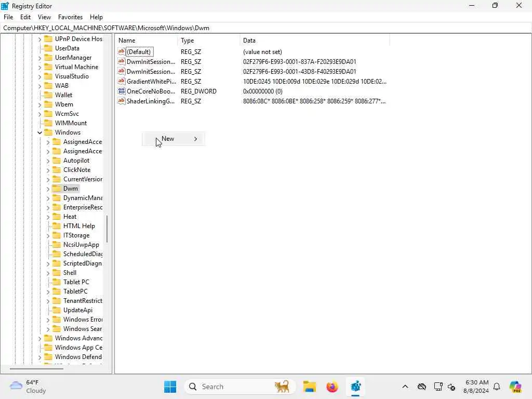Click the Windows key folder icon
Viewport: 532px width, 399px height.
[48, 132]
